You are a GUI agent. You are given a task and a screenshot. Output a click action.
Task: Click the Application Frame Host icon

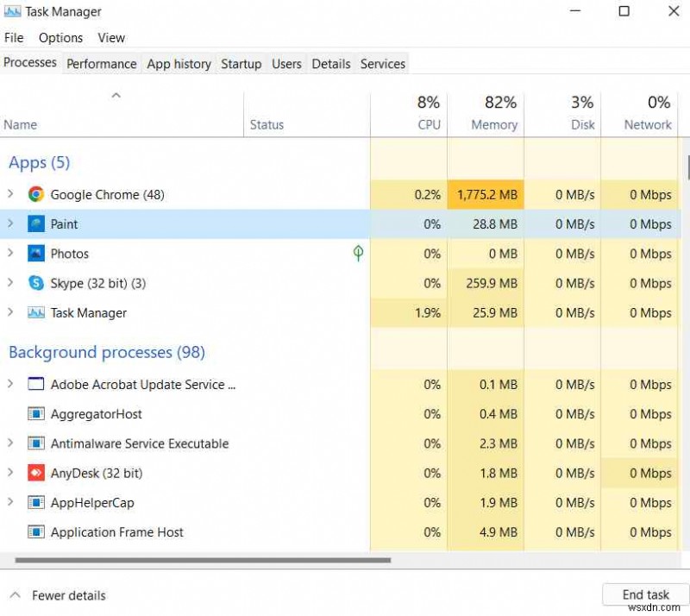[35, 532]
